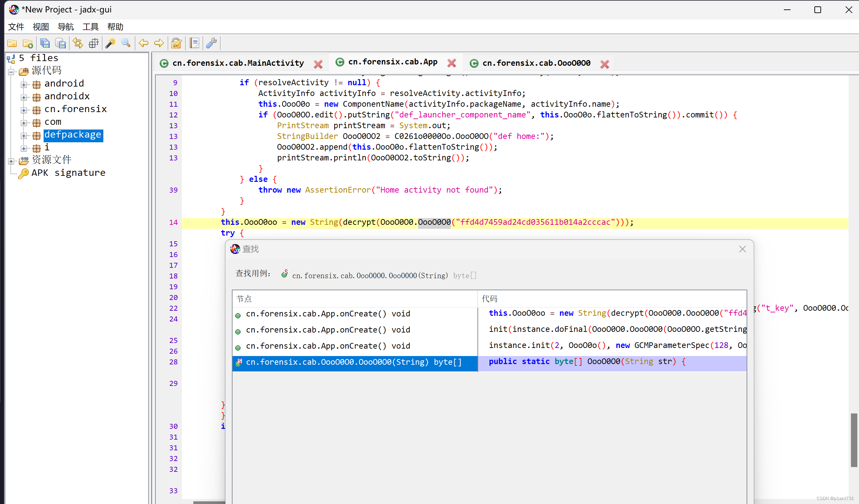Viewport: 859px width, 504px height.
Task: Click the jadx logo in 查找 dialog title
Action: (x=235, y=249)
